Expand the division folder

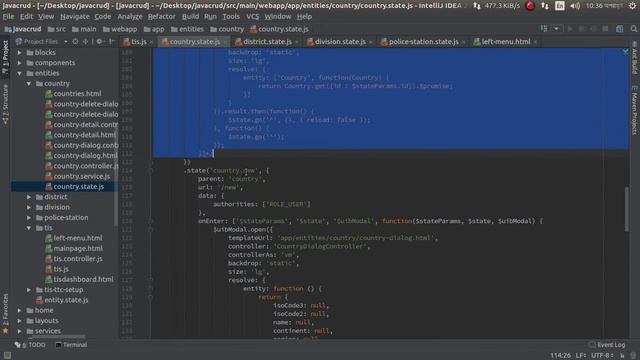point(29,207)
